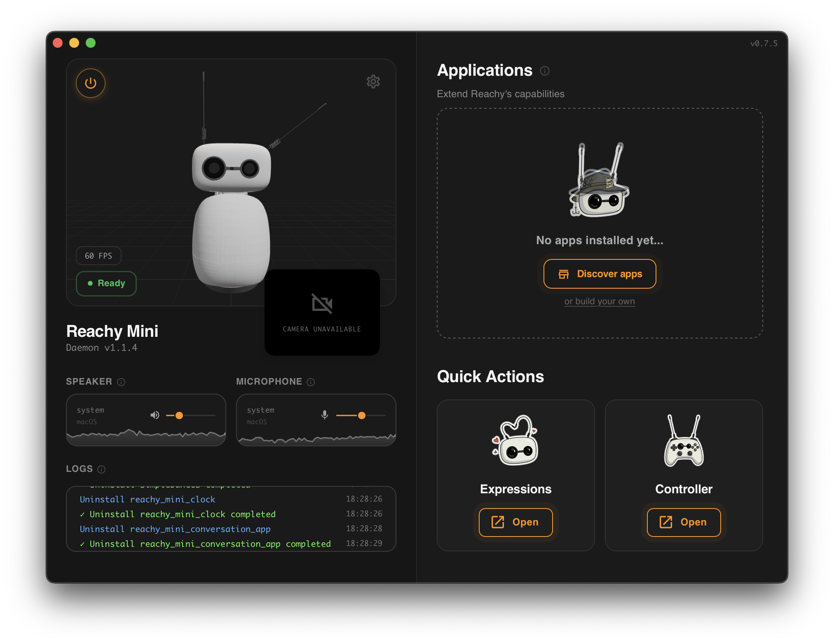
Task: Click the version label v0.7.5
Action: click(x=764, y=44)
